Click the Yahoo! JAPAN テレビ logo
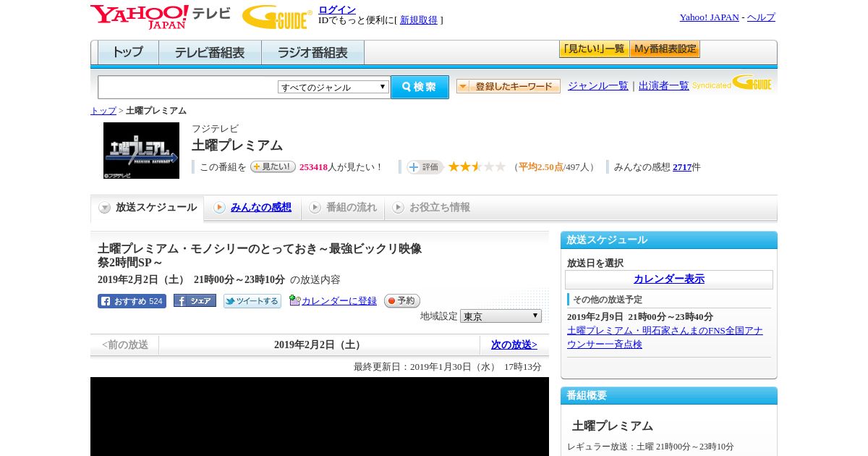 (160, 17)
